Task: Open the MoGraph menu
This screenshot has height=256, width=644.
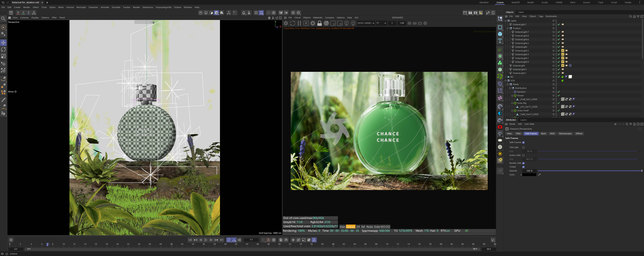Action: [81, 7]
